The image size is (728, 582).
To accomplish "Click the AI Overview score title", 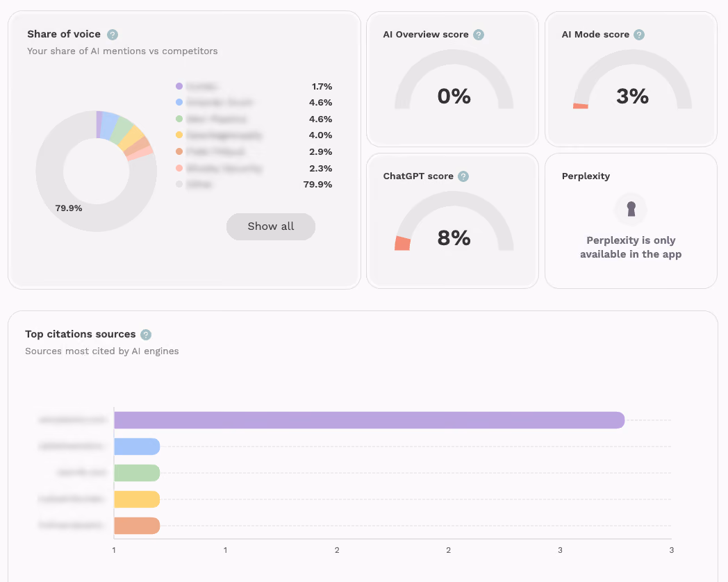I will pyautogui.click(x=426, y=34).
